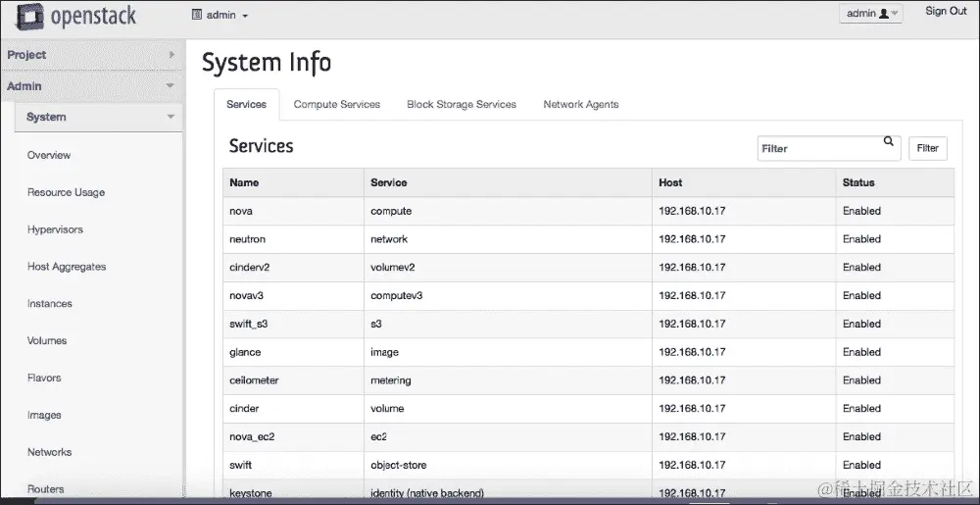The image size is (980, 505).
Task: Click the project icon next to admin
Action: point(197,15)
